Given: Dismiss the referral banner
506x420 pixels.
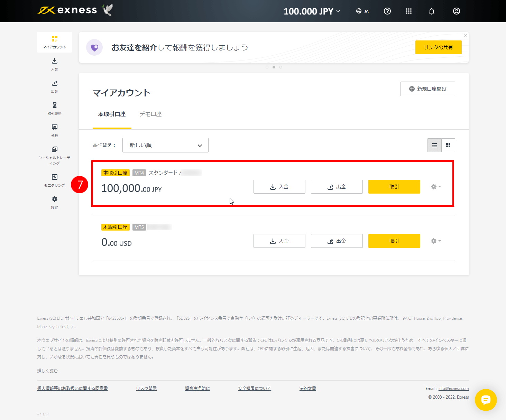Looking at the screenshot, I should tap(465, 35).
